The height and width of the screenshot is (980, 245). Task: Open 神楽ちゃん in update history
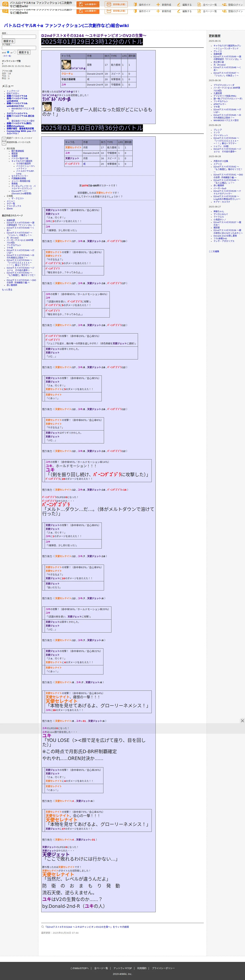click(x=219, y=211)
